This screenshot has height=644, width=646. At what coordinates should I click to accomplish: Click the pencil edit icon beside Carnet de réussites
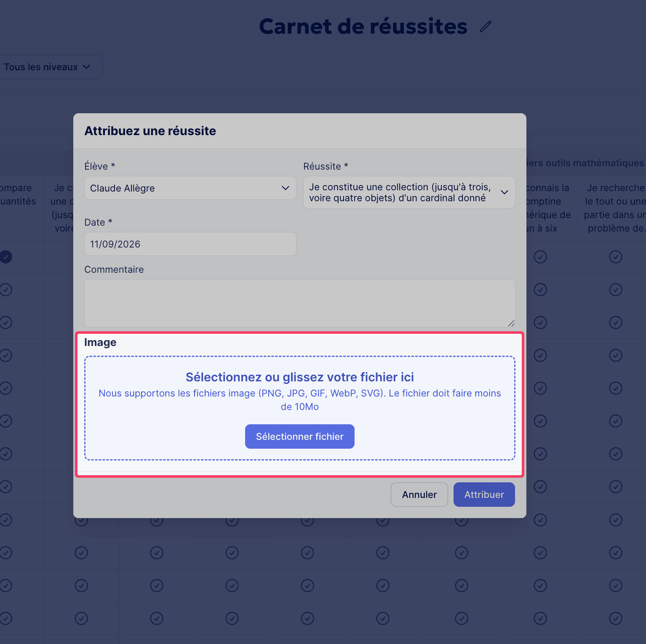[x=486, y=27]
